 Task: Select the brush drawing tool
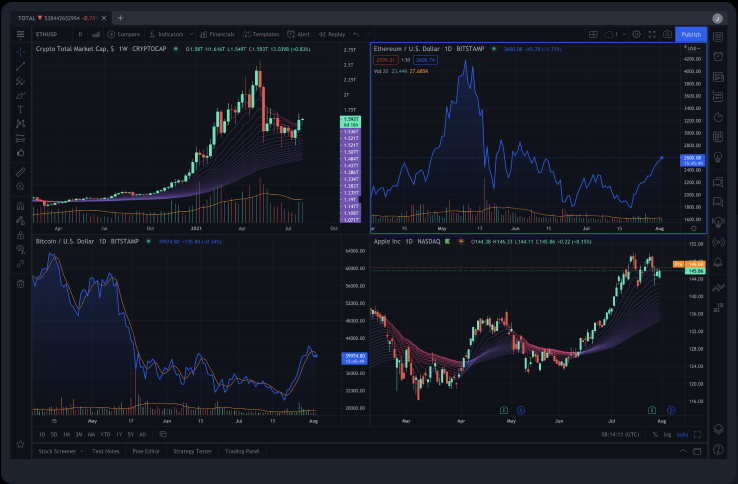[x=20, y=96]
